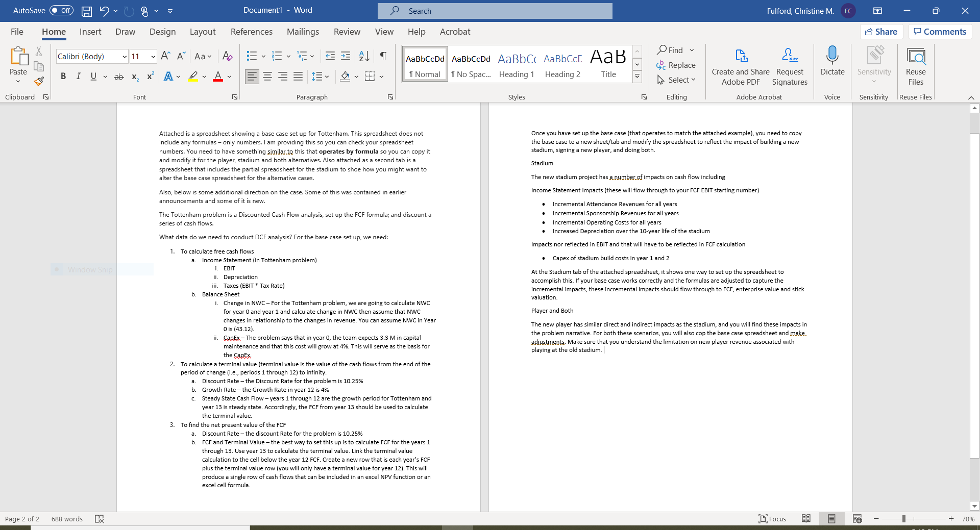Switch to Read Mode view icon
The height and width of the screenshot is (530, 980).
806,519
